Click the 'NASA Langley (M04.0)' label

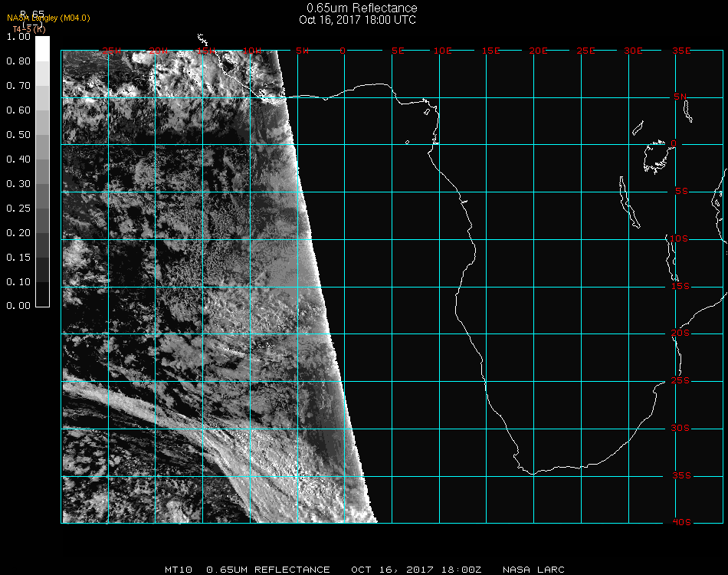point(48,18)
